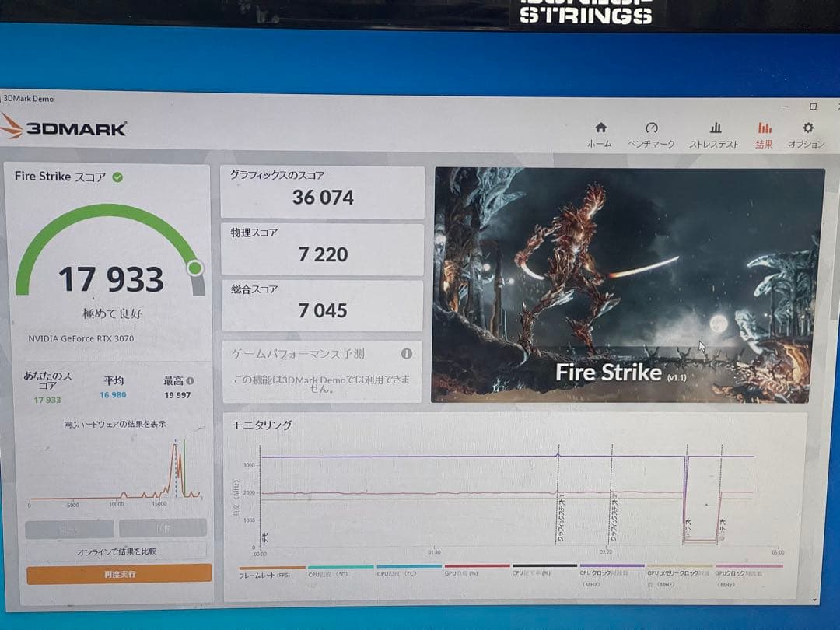The image size is (840, 630).
Task: Click the info icon next to 最高
Action: click(x=190, y=381)
